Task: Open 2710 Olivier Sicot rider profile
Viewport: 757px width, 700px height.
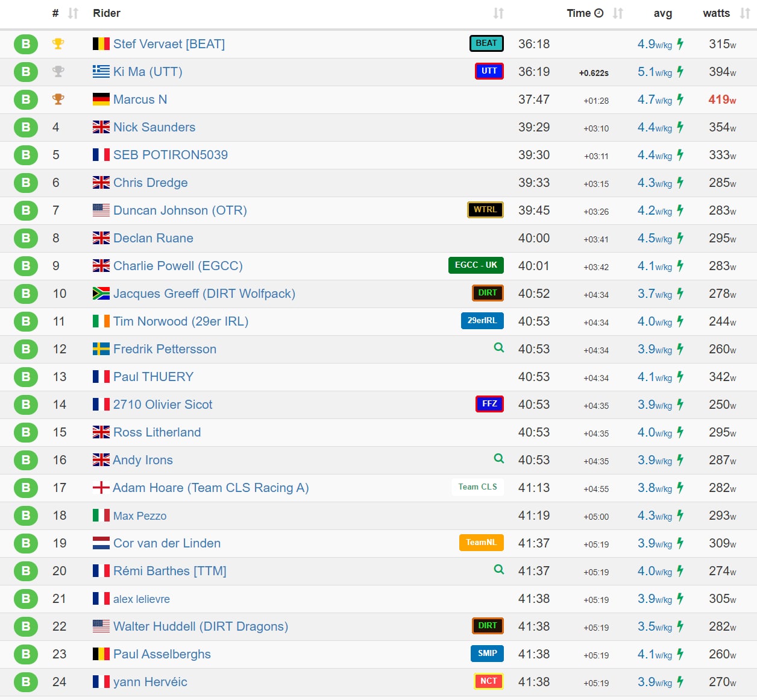Action: [x=163, y=405]
